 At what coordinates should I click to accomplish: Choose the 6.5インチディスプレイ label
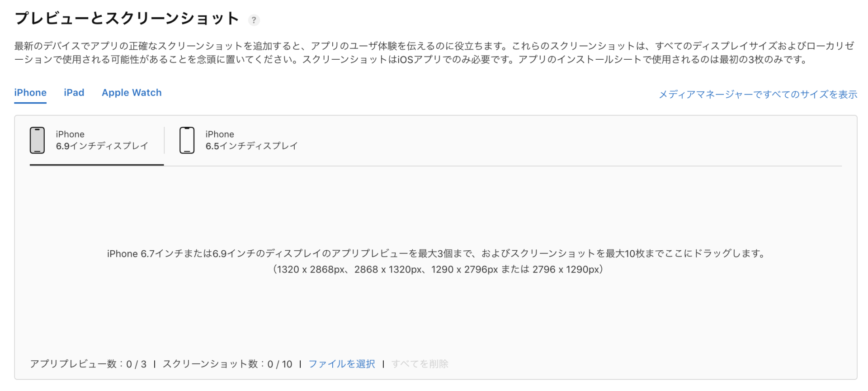point(252,146)
